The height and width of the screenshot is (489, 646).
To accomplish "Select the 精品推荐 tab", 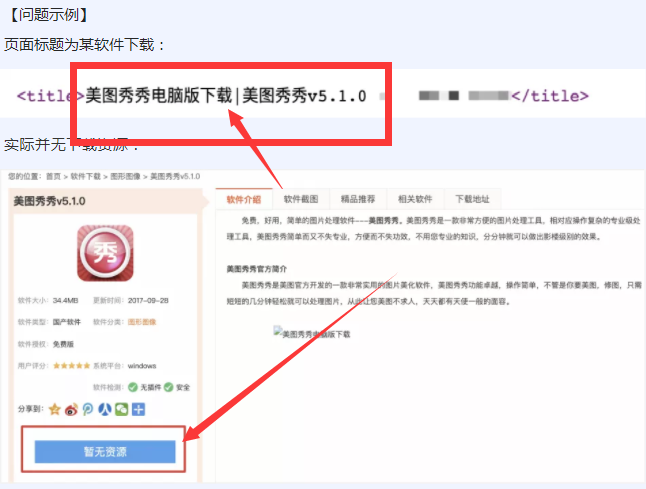I will coord(358,200).
